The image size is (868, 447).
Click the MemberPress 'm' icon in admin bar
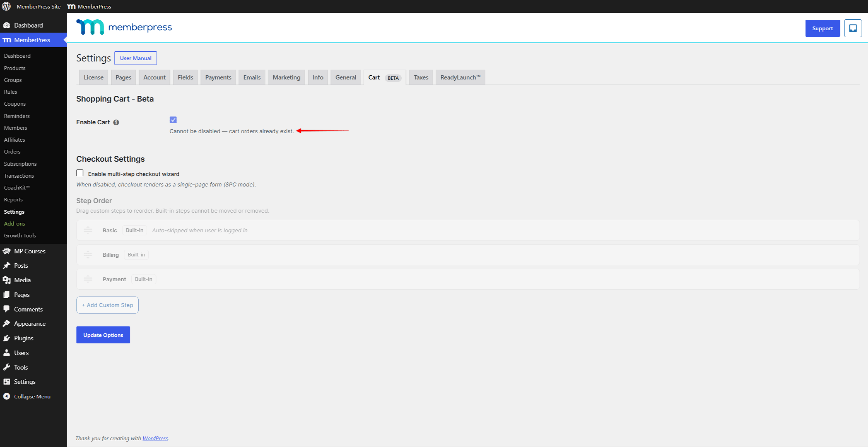[x=71, y=6]
